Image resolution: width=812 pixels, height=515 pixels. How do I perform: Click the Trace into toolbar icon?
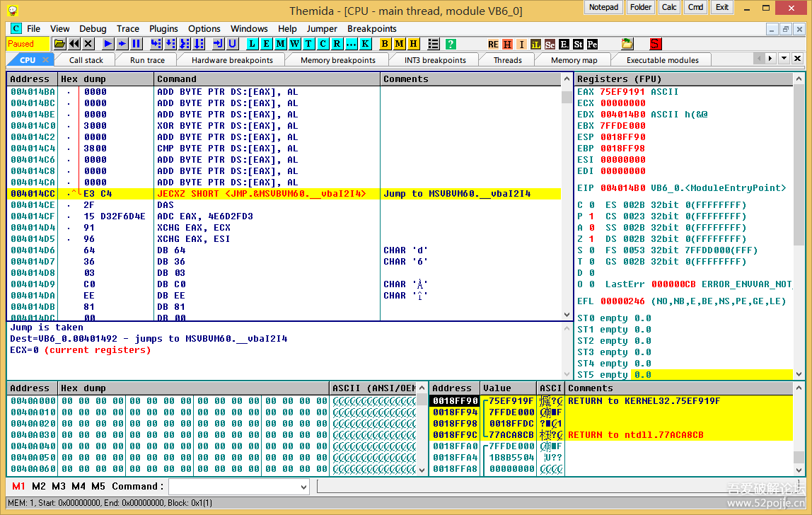pyautogui.click(x=185, y=44)
